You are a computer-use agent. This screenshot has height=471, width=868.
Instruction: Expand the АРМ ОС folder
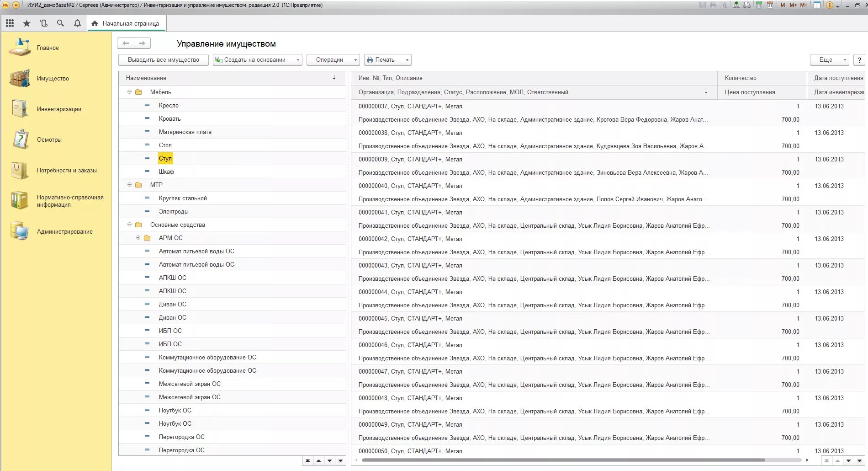(138, 238)
